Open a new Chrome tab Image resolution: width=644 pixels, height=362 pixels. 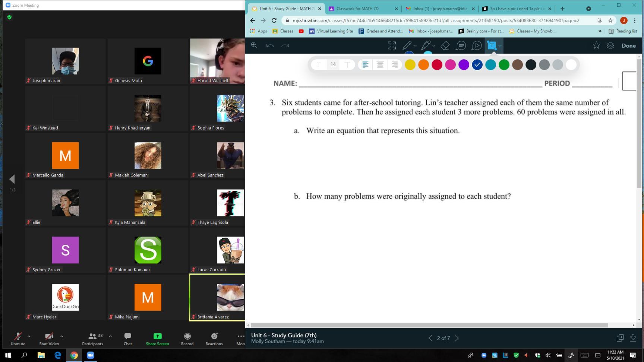coord(562,9)
